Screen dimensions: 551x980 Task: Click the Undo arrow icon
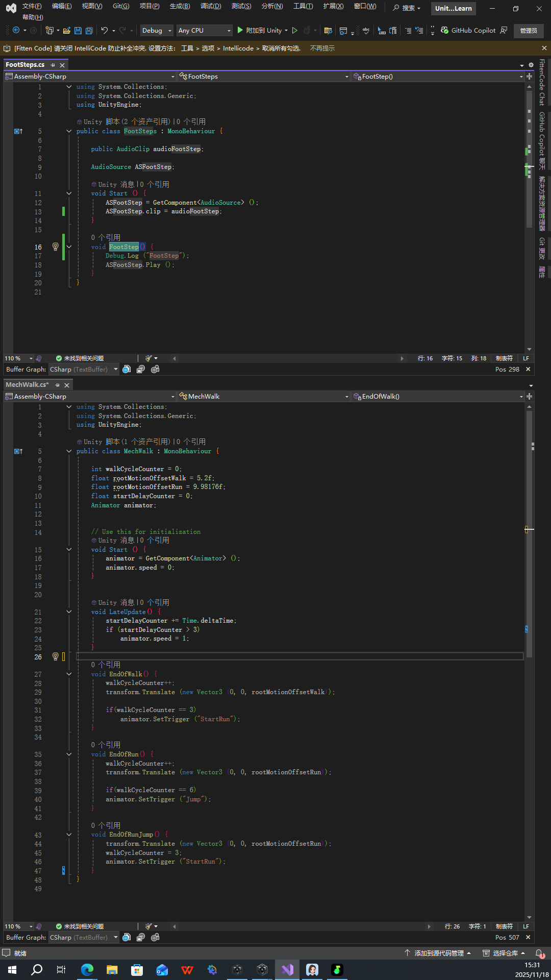105,31
